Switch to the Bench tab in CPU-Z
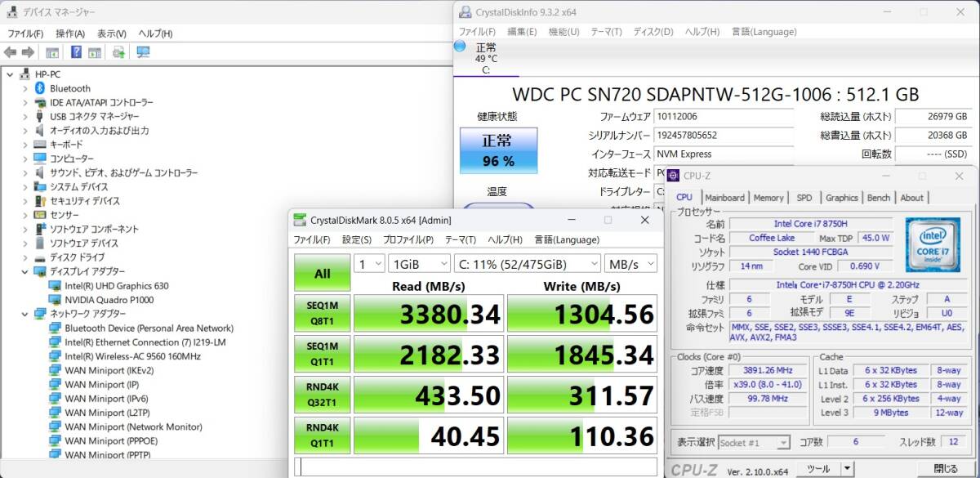Image resolution: width=980 pixels, height=478 pixels. tap(879, 198)
